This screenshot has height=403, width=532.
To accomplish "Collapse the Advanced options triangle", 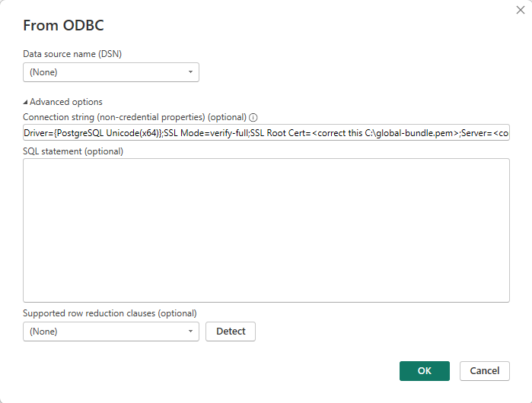I will (25, 102).
